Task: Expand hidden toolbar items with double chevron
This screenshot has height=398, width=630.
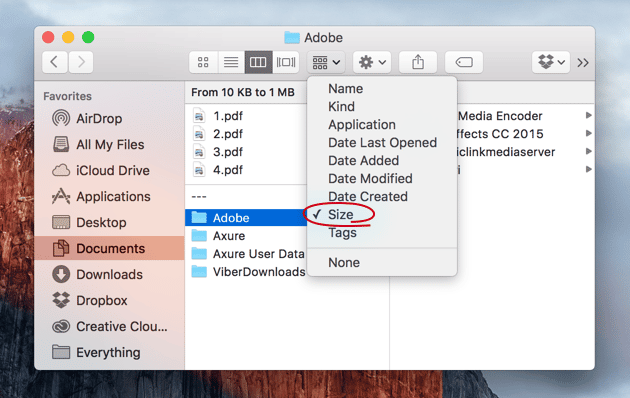Action: (x=583, y=63)
